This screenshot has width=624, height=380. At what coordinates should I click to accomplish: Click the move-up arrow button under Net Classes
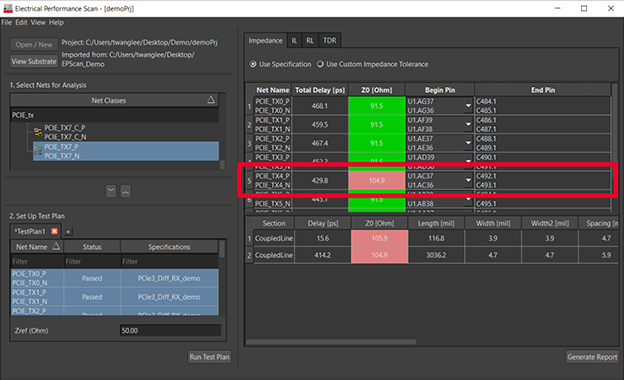[125, 191]
